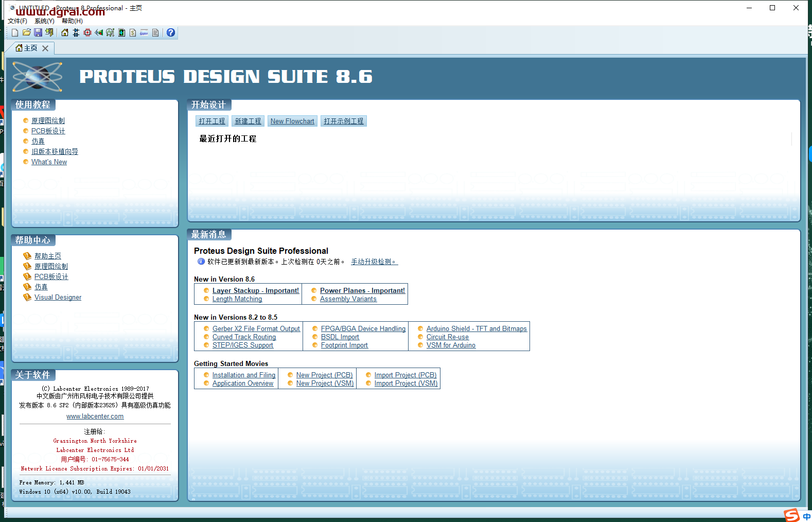Image resolution: width=812 pixels, height=522 pixels.
Task: Open the 系统(Y) menu
Action: (x=44, y=21)
